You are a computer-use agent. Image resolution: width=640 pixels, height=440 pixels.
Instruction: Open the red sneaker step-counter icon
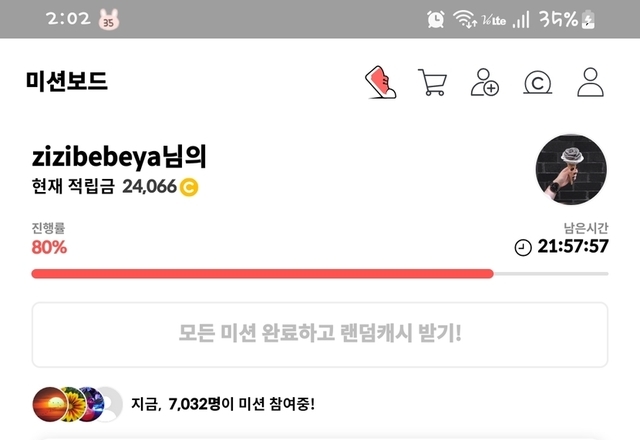(x=380, y=82)
